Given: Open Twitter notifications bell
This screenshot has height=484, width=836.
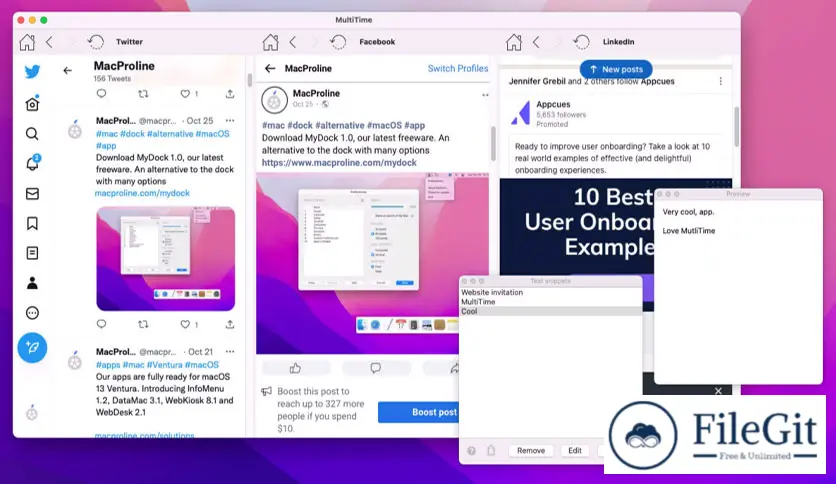Looking at the screenshot, I should click(32, 163).
